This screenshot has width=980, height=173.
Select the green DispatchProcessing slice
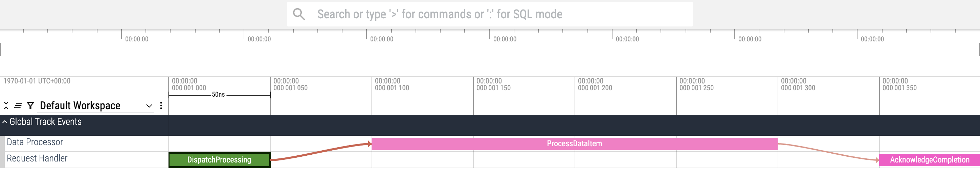tap(219, 160)
